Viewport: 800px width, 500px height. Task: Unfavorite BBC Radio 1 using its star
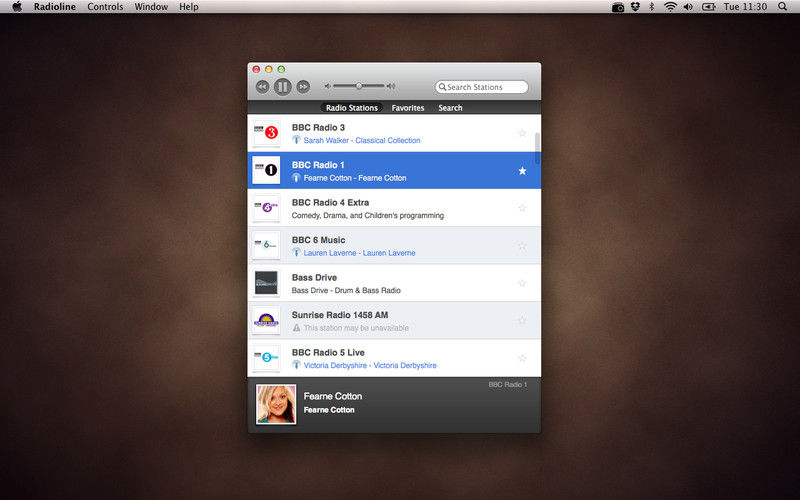point(522,171)
